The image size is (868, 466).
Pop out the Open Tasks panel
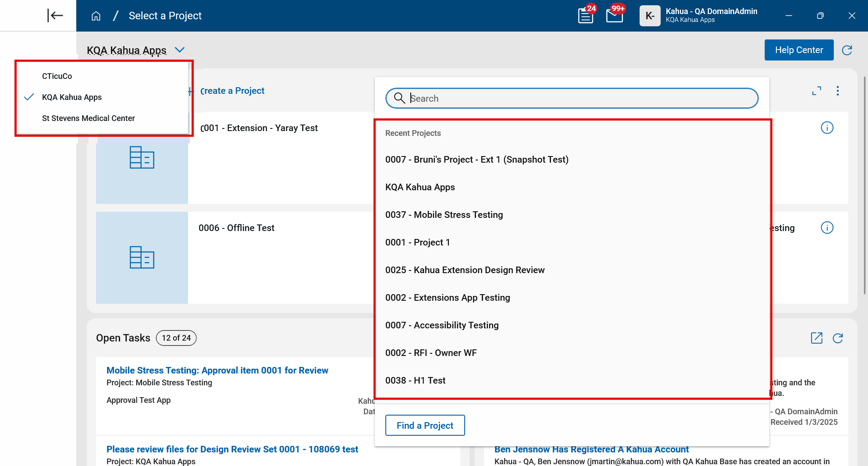point(816,338)
